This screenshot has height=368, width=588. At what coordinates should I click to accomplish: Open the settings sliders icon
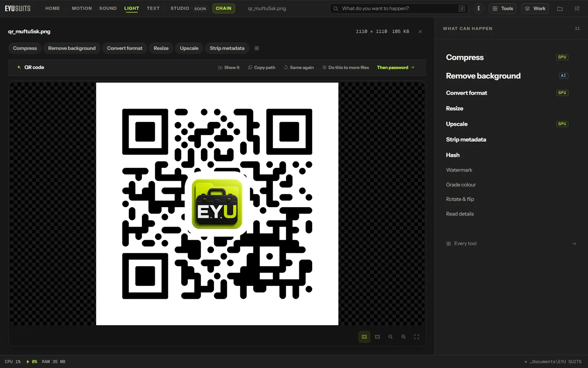click(x=577, y=8)
